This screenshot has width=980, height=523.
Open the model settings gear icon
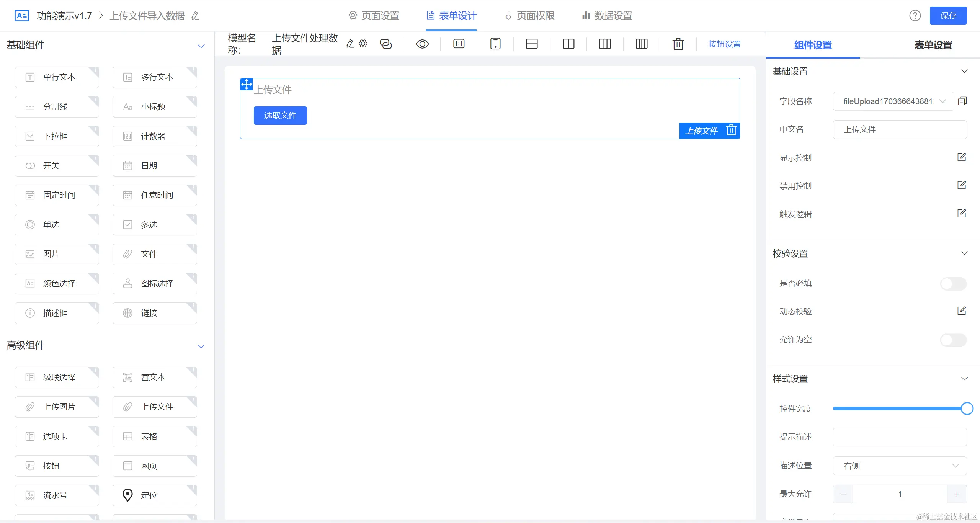[x=363, y=44]
